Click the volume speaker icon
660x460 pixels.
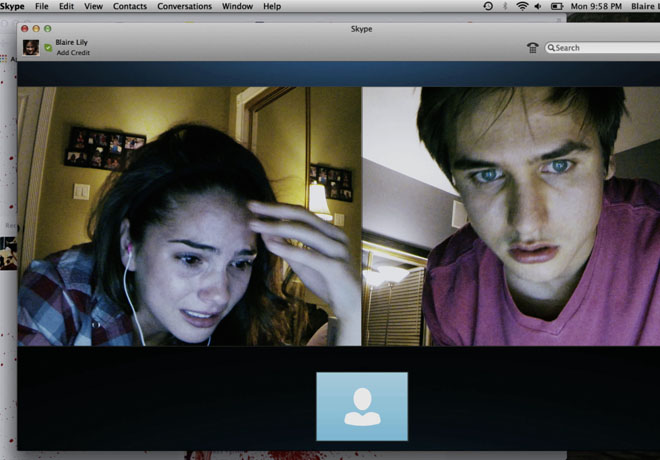(x=539, y=6)
